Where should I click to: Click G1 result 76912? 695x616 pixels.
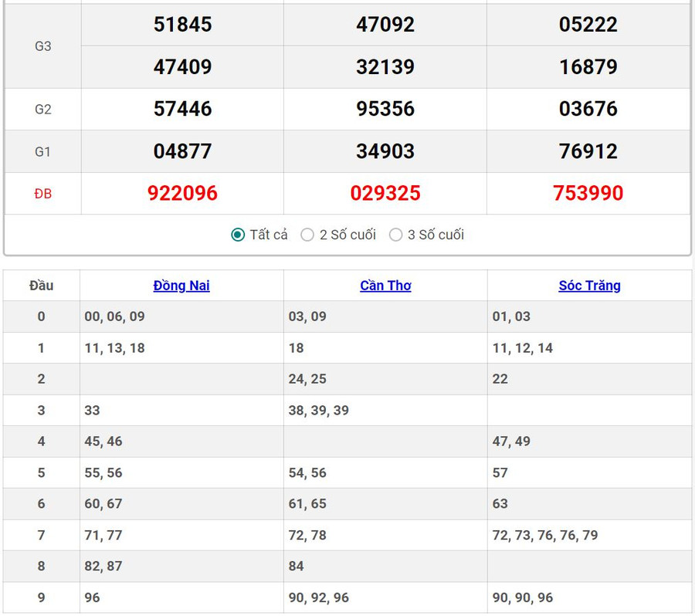point(588,151)
